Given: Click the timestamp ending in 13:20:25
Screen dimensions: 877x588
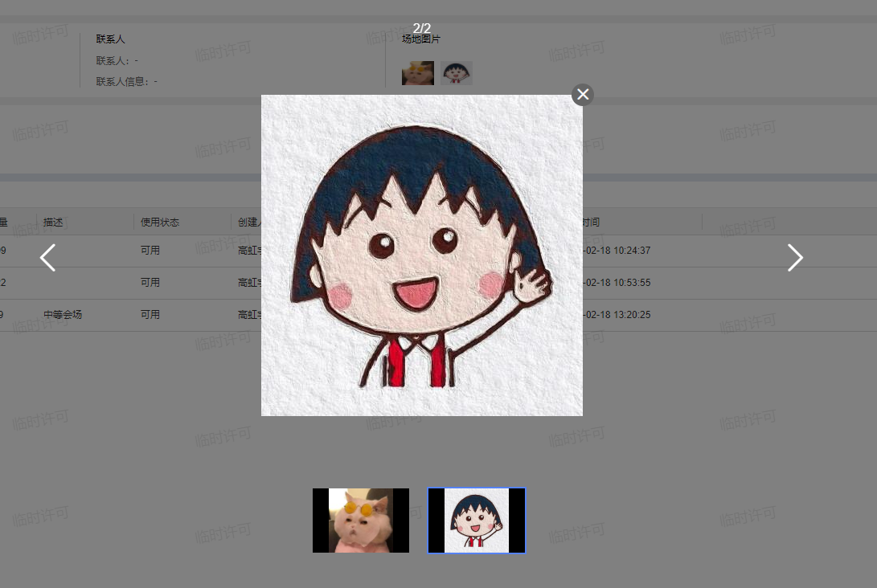Looking at the screenshot, I should coord(617,315).
